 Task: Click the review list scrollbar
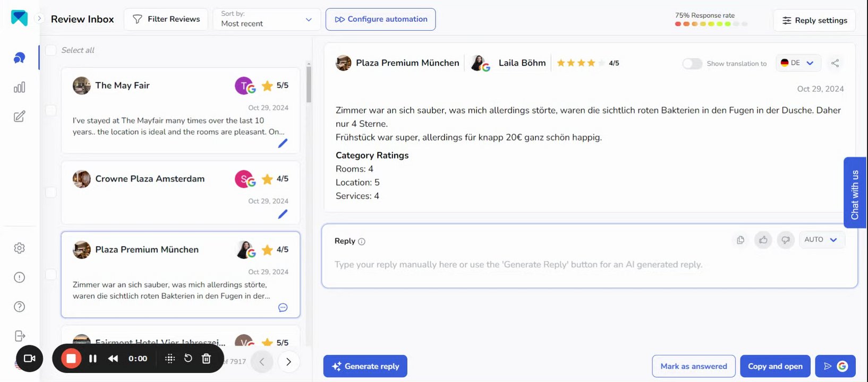point(309,85)
